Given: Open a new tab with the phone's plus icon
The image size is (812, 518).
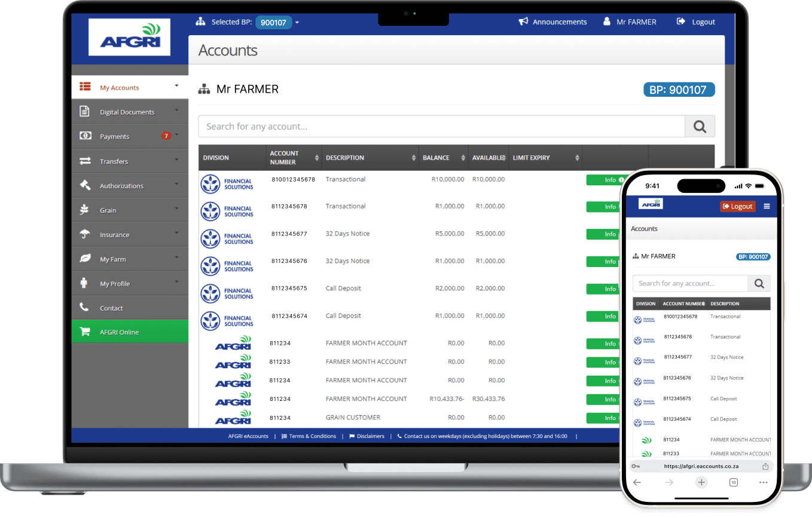Looking at the screenshot, I should pos(701,482).
